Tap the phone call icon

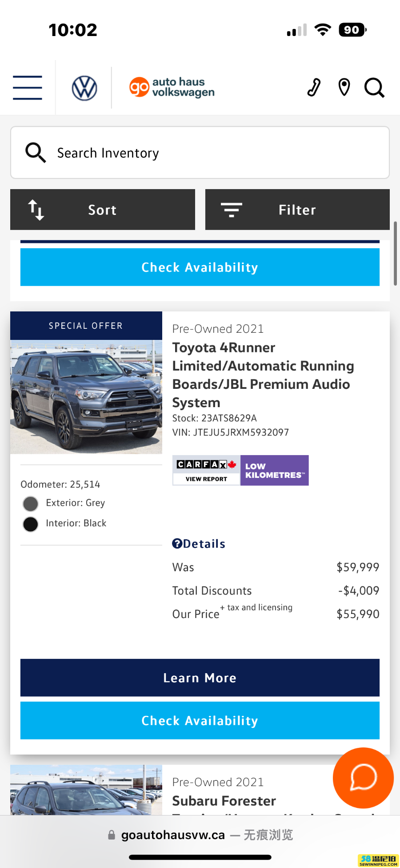pos(314,87)
